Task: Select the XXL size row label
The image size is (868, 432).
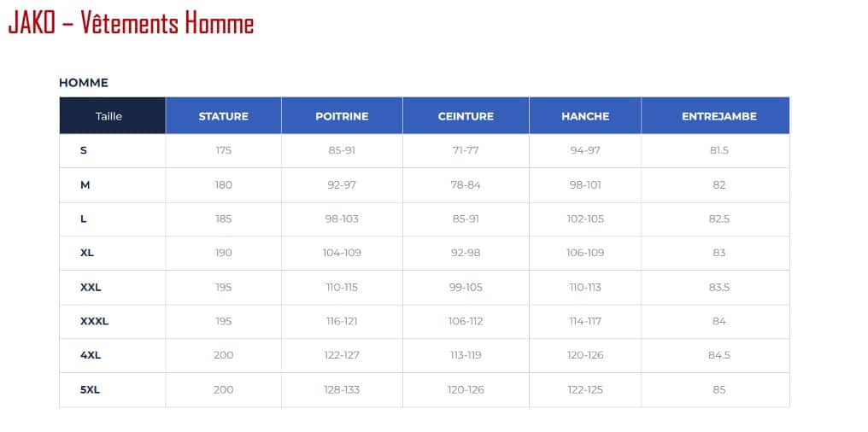Action: (91, 287)
